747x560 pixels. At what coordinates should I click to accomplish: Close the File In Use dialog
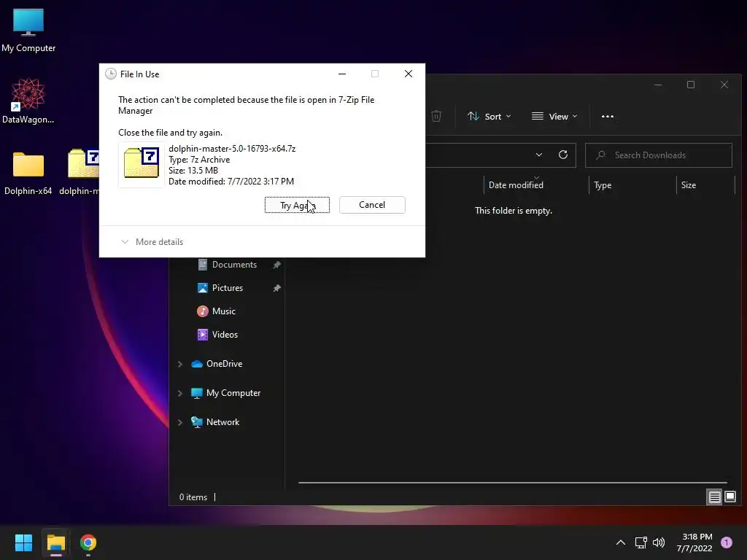point(409,74)
